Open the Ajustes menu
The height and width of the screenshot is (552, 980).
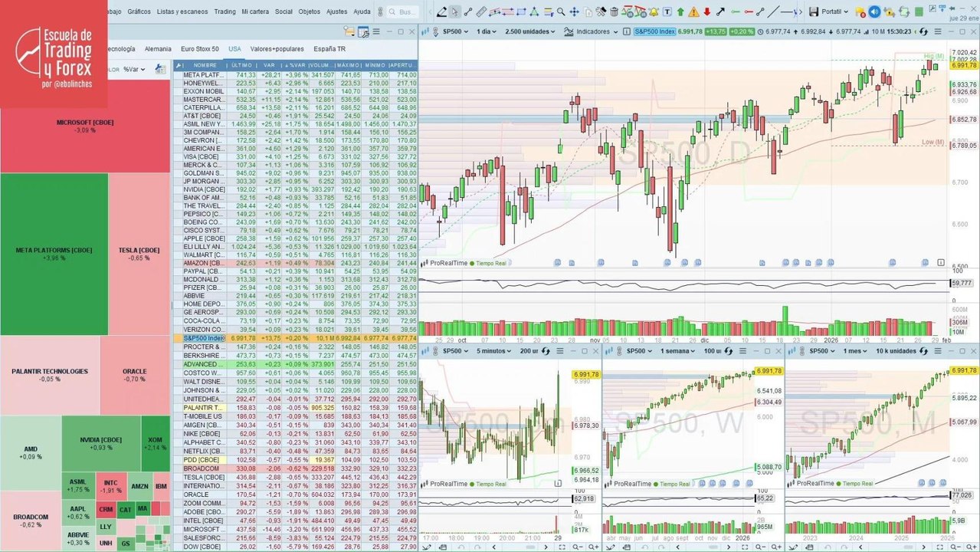point(336,11)
